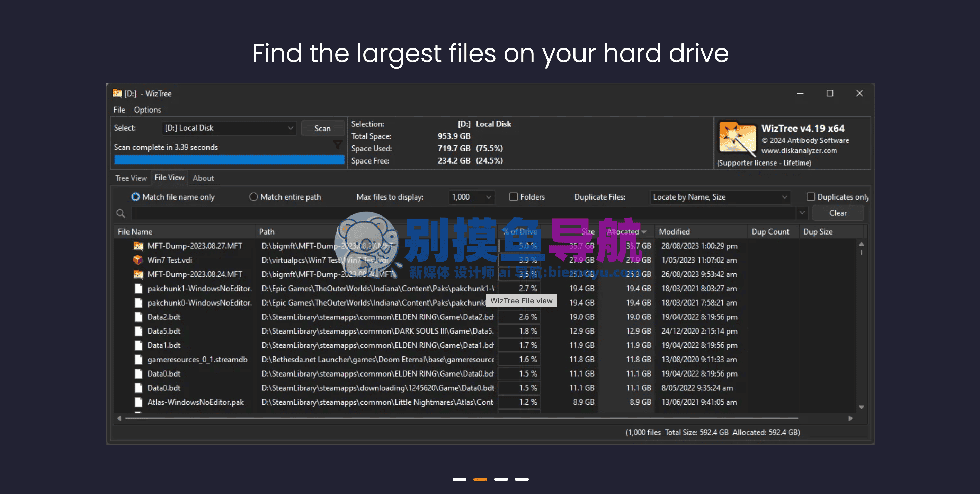Open the Options menu

(x=148, y=109)
